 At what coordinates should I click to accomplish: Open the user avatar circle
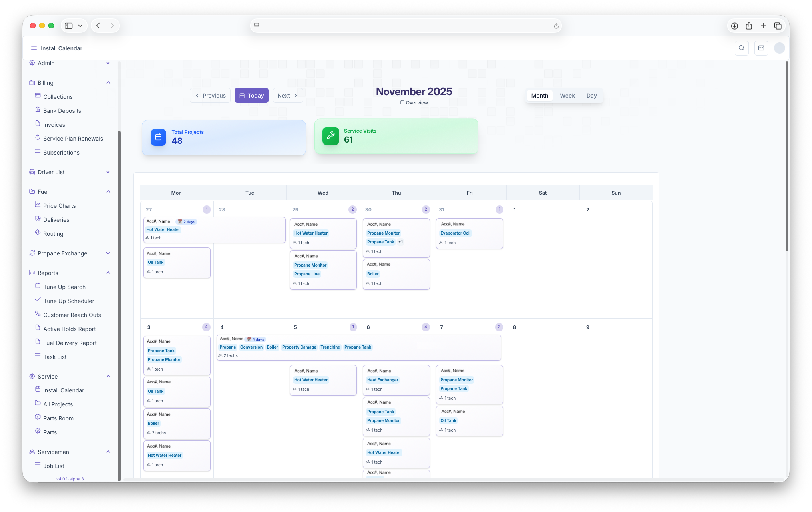(779, 48)
